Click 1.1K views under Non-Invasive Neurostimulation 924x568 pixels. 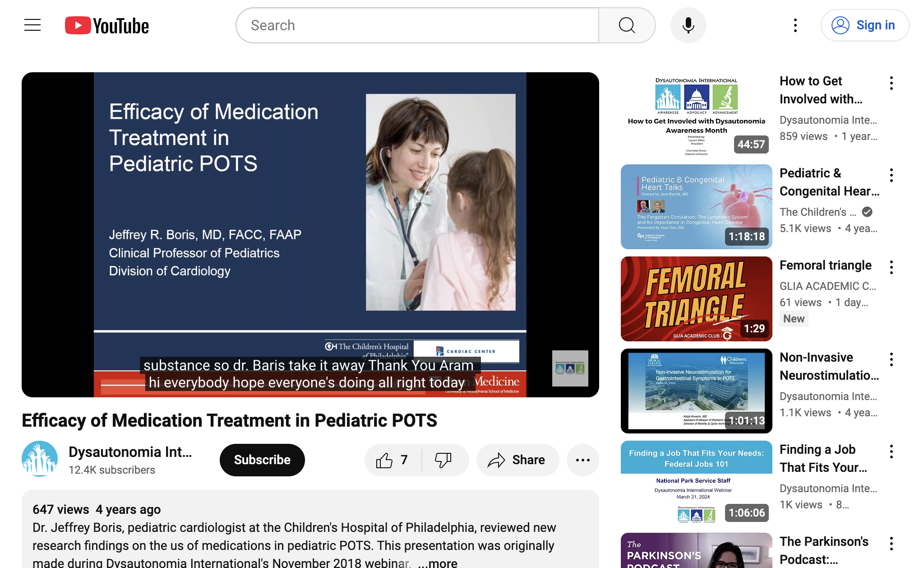(x=805, y=413)
